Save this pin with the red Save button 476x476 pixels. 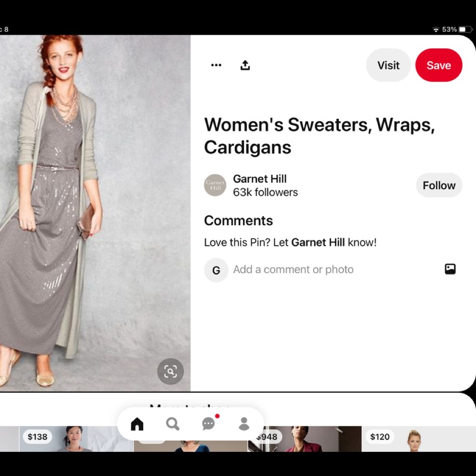pos(438,65)
